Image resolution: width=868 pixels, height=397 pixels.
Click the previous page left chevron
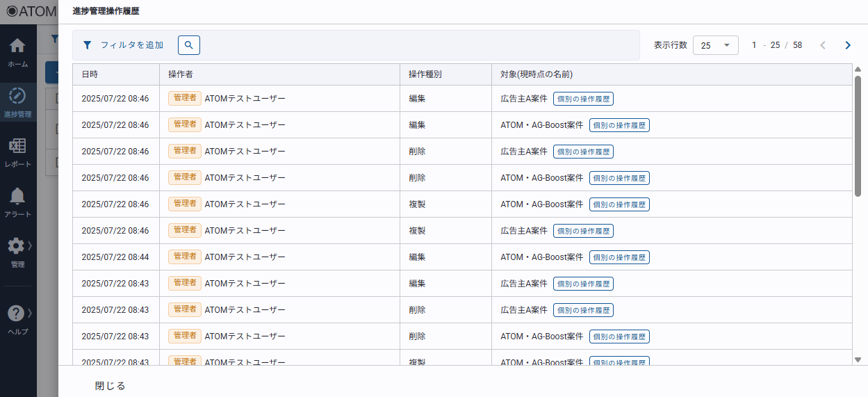823,45
